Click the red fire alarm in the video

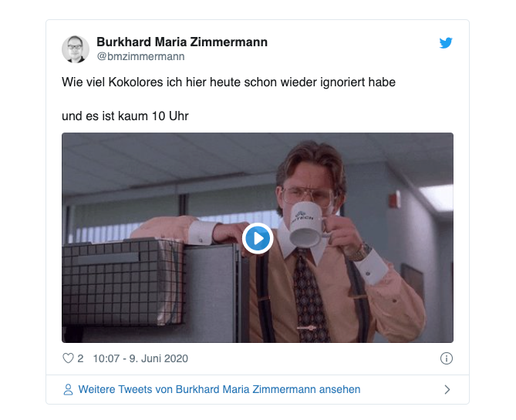pyautogui.click(x=394, y=200)
